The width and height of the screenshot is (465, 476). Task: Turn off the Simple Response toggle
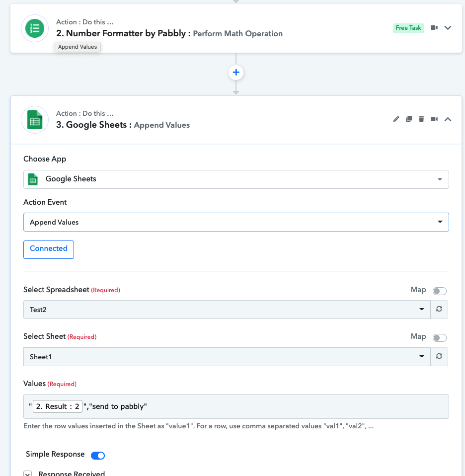coord(98,455)
